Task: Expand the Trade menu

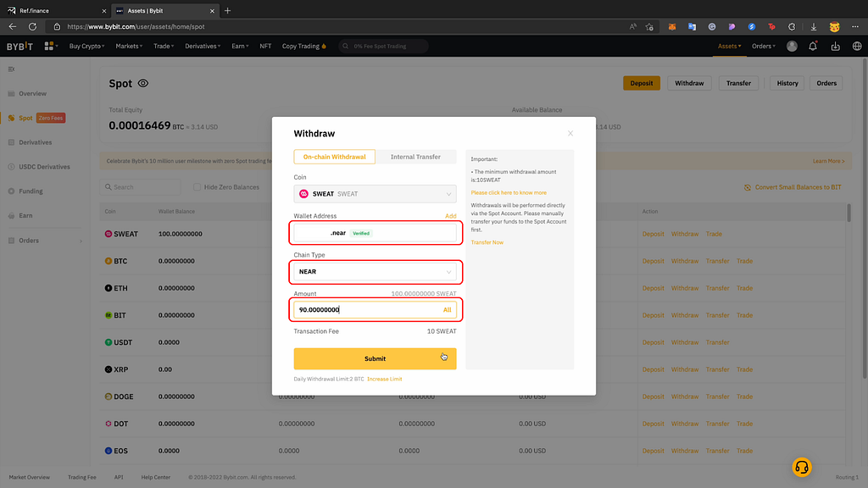Action: coord(164,46)
